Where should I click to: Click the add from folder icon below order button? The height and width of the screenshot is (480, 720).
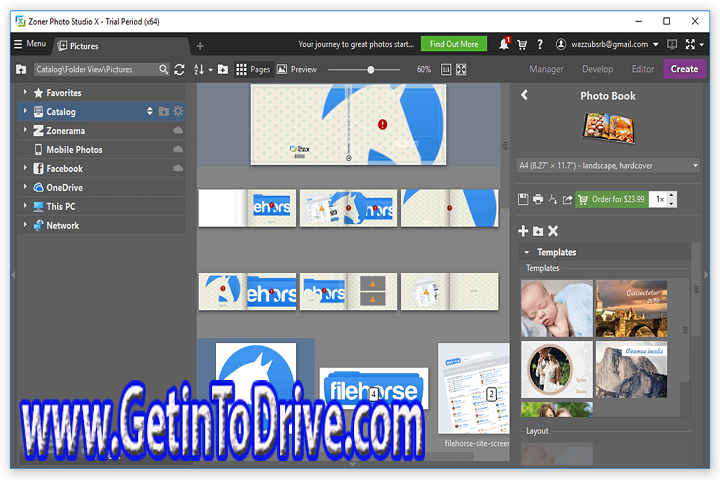click(538, 232)
